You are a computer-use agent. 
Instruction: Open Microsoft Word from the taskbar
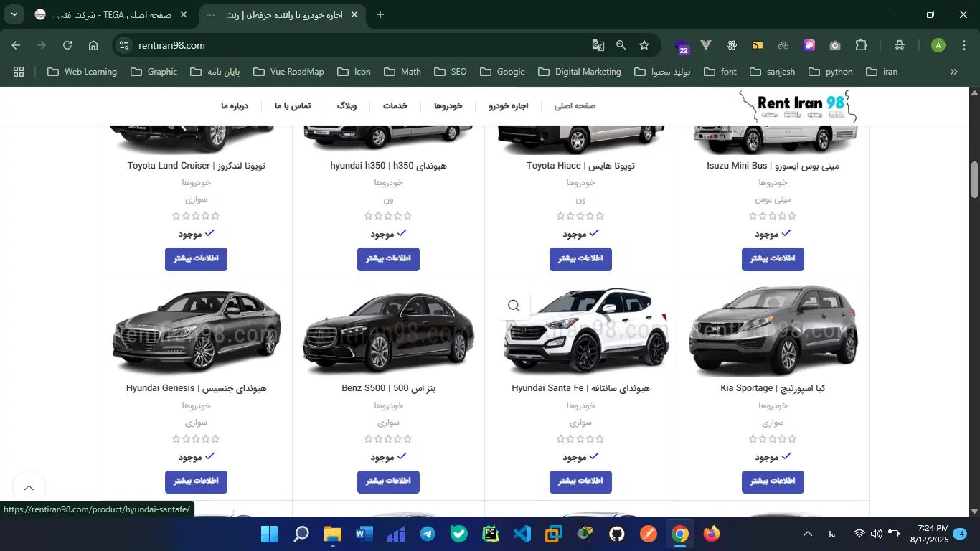[x=364, y=534]
